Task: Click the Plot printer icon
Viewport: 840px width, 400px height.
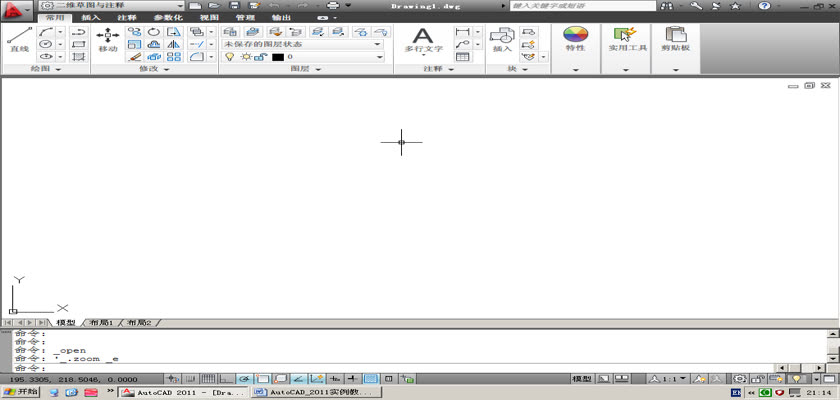Action: [x=333, y=5]
